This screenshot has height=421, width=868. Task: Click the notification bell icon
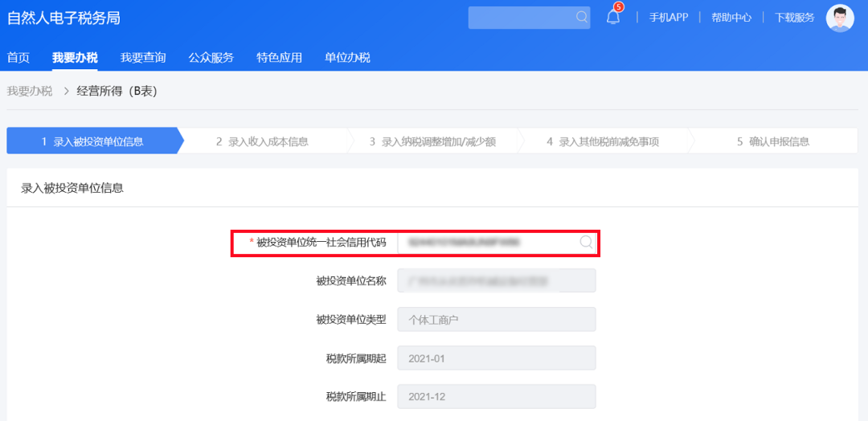pos(612,17)
